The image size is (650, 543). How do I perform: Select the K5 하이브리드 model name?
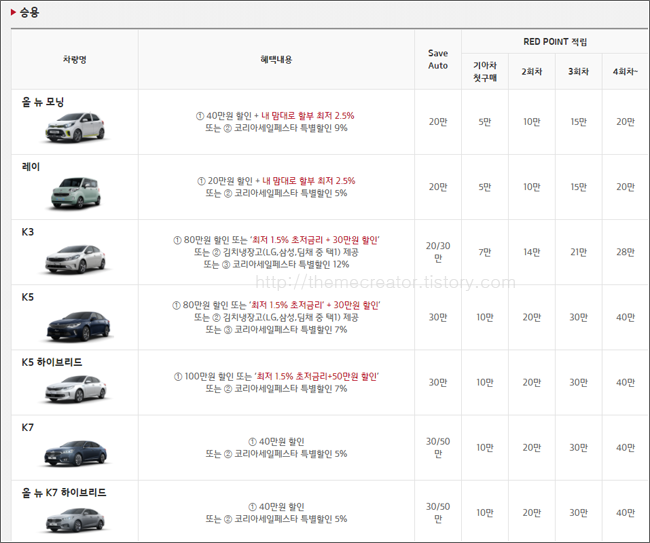(x=52, y=362)
